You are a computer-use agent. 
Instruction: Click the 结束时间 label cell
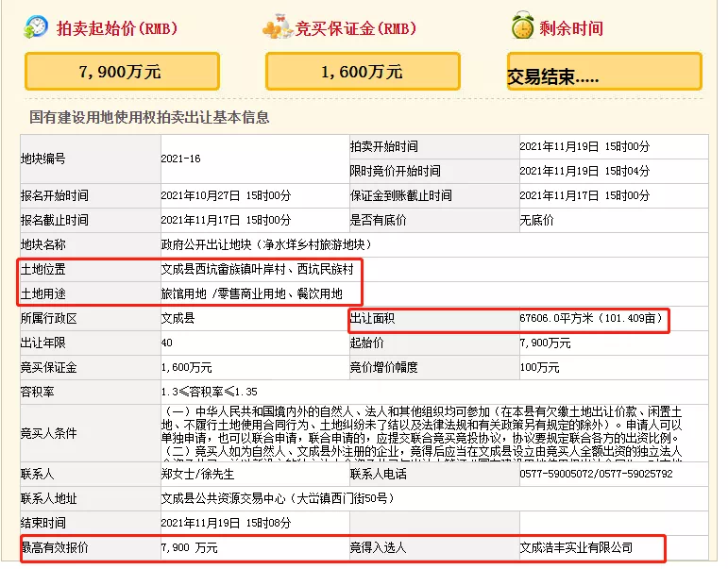(91, 523)
